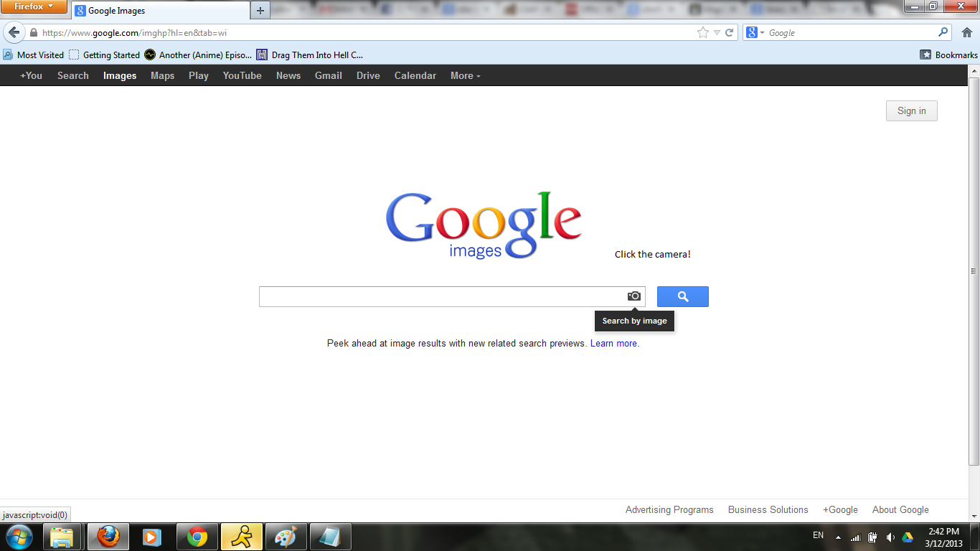The image size is (980, 551).
Task: Reload the page using the refresh icon
Action: coord(730,33)
